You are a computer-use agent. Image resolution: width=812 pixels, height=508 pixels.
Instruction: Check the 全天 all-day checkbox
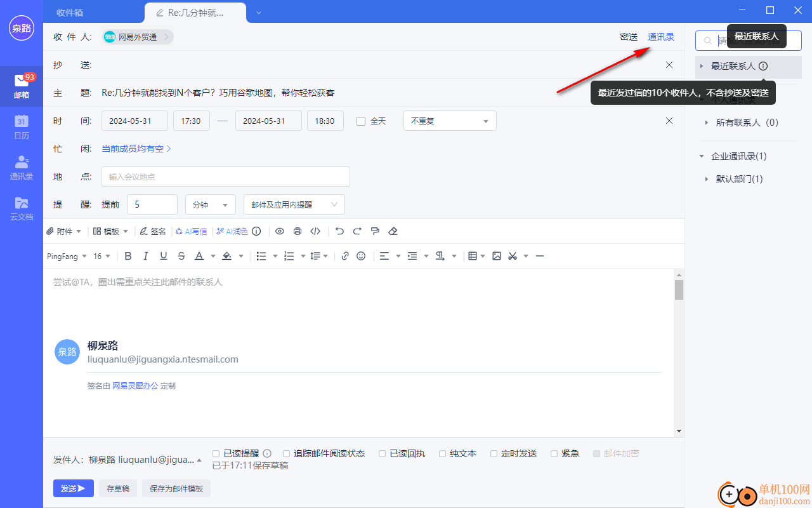click(x=361, y=121)
